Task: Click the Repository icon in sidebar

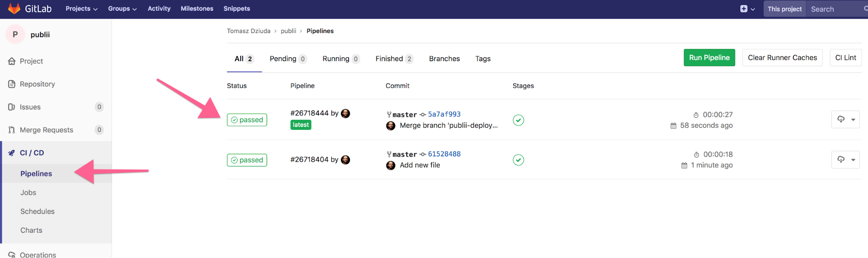Action: point(12,84)
